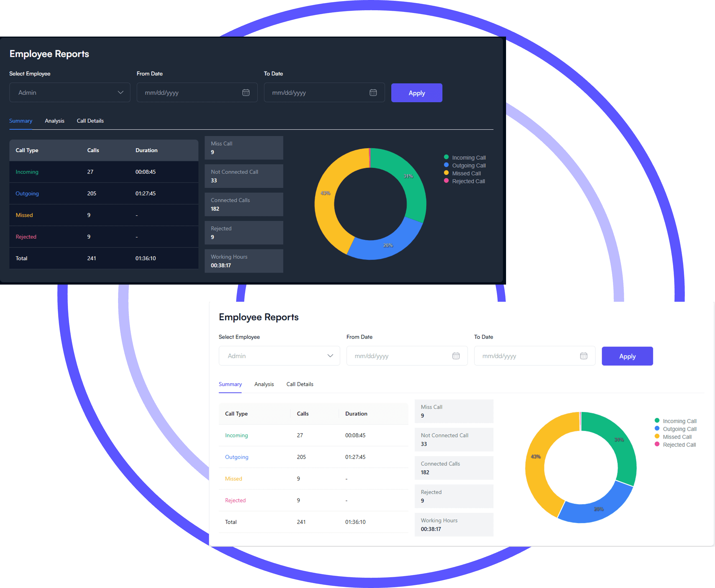The height and width of the screenshot is (588, 715).
Task: Click Calls column header in dark table
Action: (93, 150)
